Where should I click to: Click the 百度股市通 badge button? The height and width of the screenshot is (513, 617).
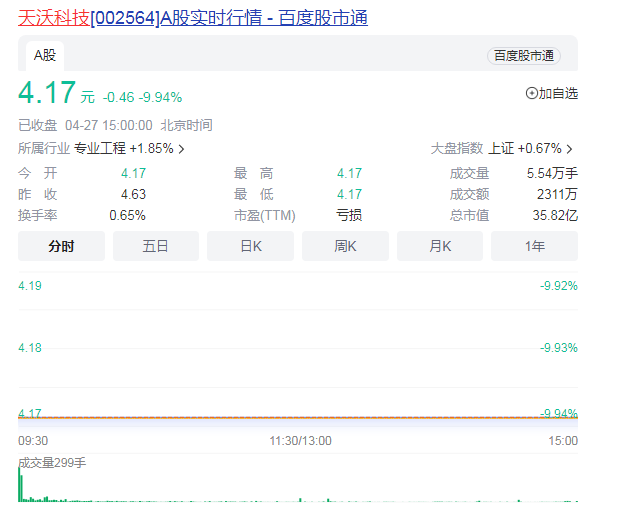click(x=524, y=56)
